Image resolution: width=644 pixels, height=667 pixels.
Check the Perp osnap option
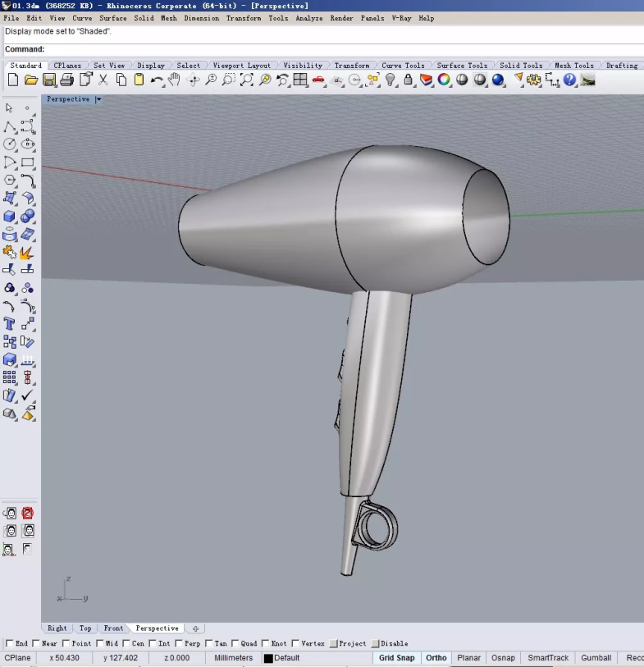[x=180, y=644]
